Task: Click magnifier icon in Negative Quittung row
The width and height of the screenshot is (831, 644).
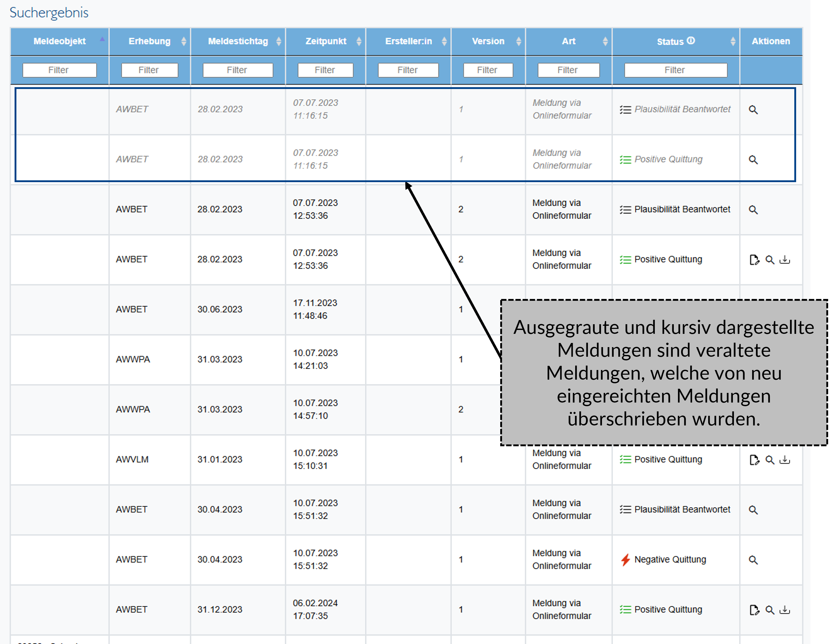Action: [x=753, y=560]
